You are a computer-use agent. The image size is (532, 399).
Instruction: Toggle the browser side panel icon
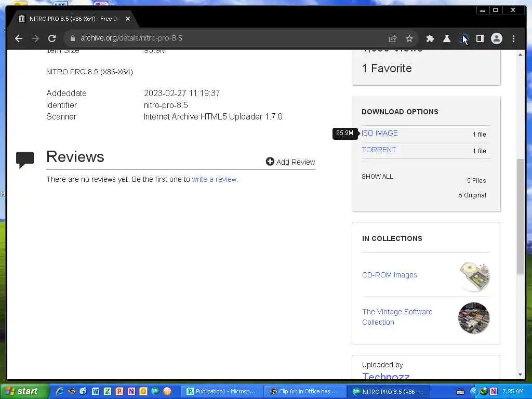coord(480,38)
